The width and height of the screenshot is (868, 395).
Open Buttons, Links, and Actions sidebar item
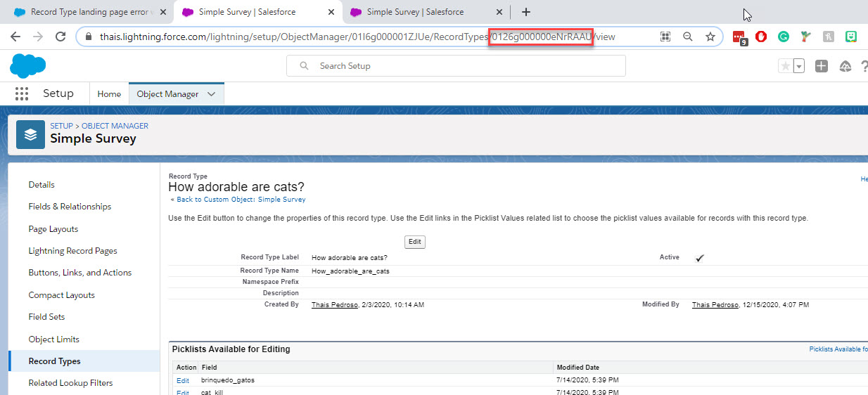coord(80,273)
